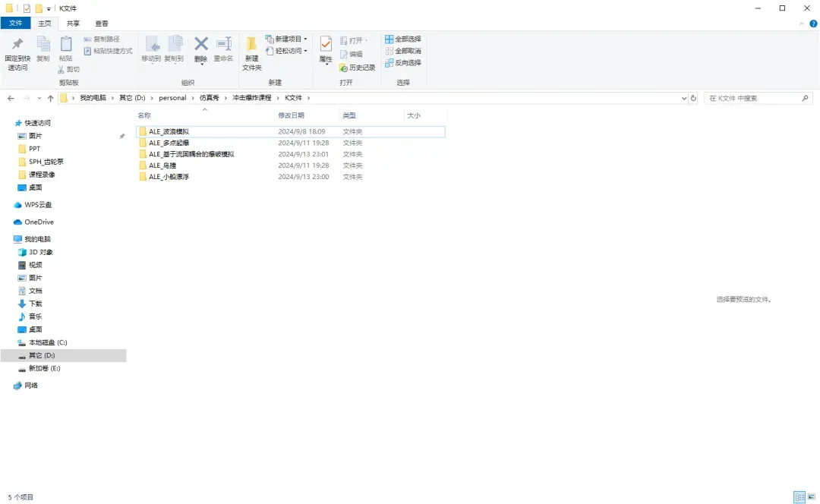Image resolution: width=820 pixels, height=504 pixels.
Task: Click 全部取消 to deselect everything
Action: [402, 51]
